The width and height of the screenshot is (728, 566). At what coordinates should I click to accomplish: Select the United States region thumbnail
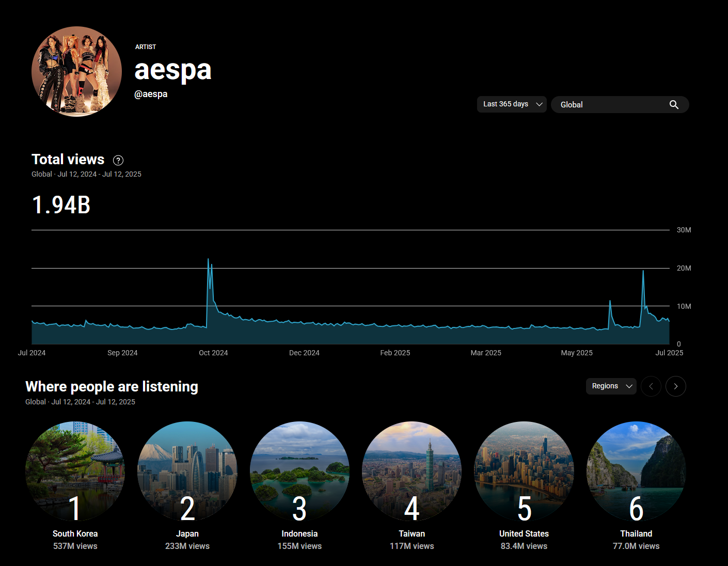click(524, 471)
